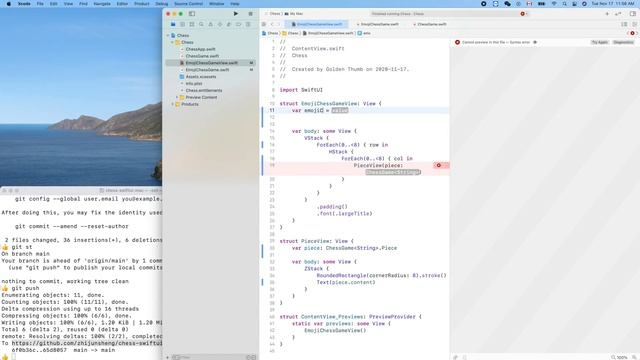Screen dimensions: 640x360
Task: Open Chess.entitlements in the navigator
Action: pyautogui.click(x=204, y=91)
